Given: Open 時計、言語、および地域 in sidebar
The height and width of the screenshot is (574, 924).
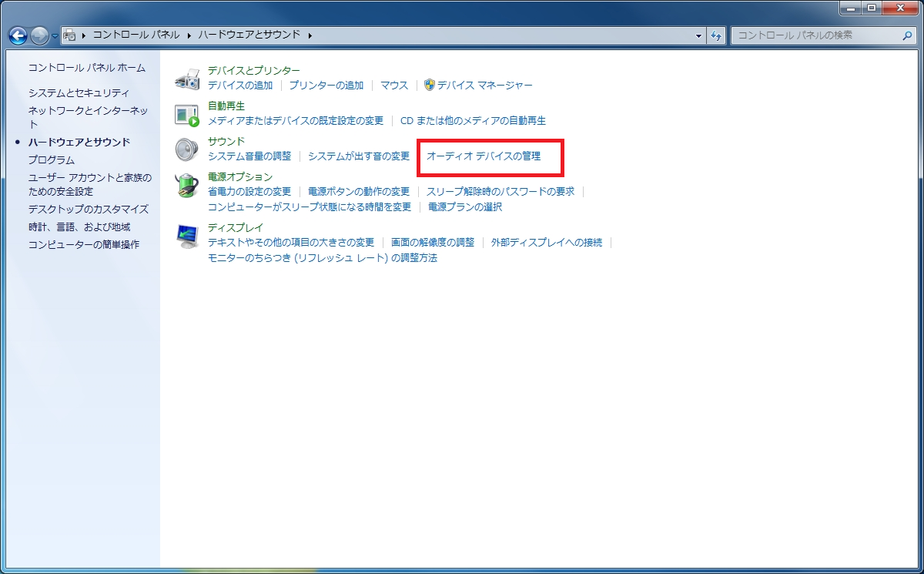Looking at the screenshot, I should click(79, 227).
